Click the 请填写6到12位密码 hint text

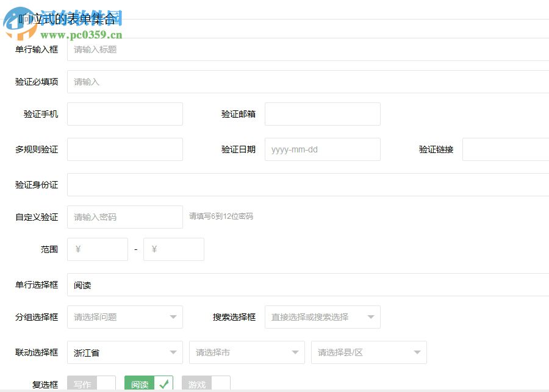[221, 216]
